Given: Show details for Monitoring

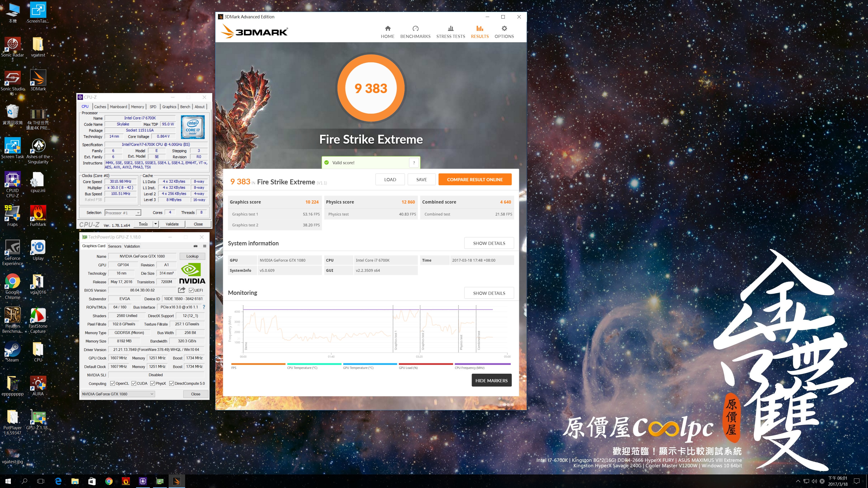Looking at the screenshot, I should click(x=489, y=293).
